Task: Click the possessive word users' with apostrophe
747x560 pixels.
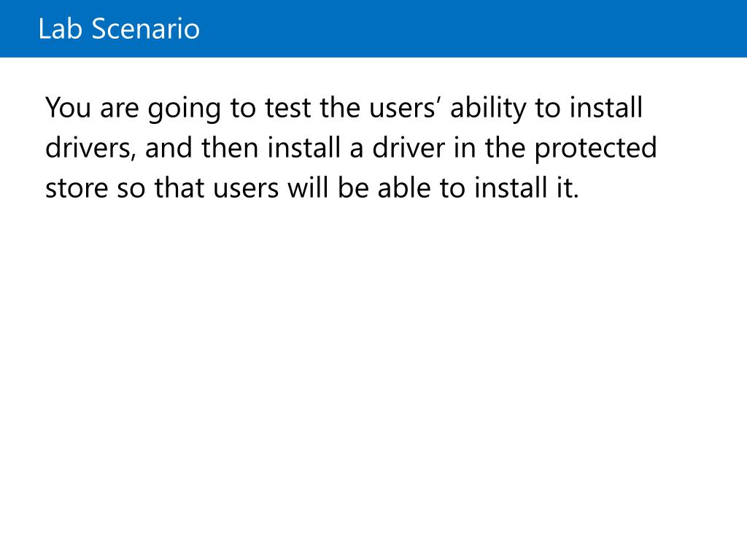Action: pyautogui.click(x=403, y=108)
